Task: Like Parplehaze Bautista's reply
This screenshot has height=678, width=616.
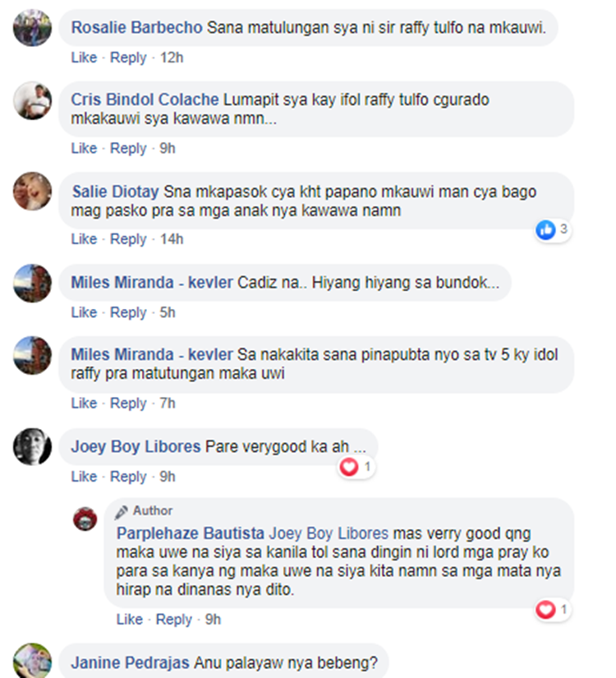Action: 129,620
